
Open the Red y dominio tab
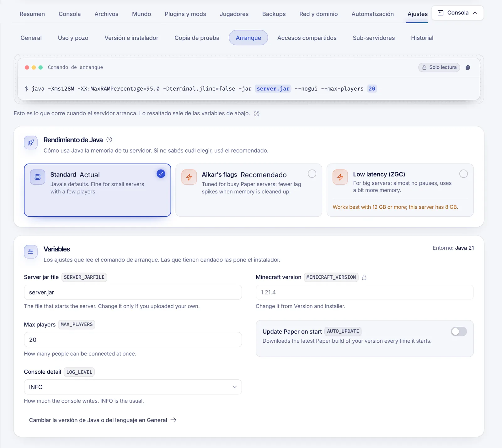(318, 14)
